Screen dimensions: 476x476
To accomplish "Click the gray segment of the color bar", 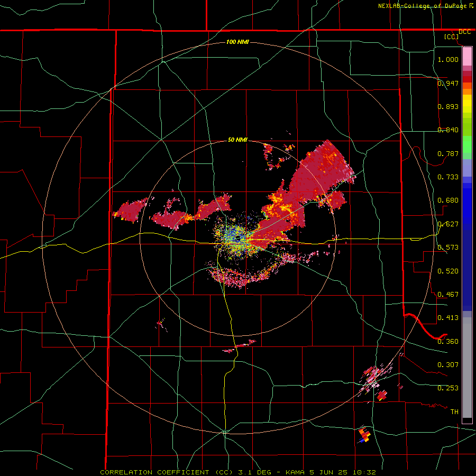I will [x=467, y=368].
